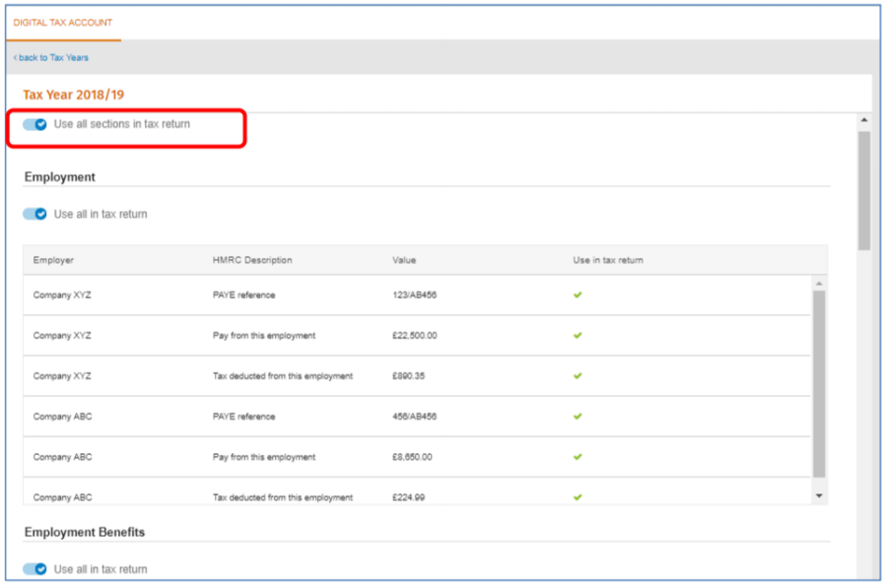Click the Employment table scrollbar thumb
This screenshot has height=588, width=887.
819,384
